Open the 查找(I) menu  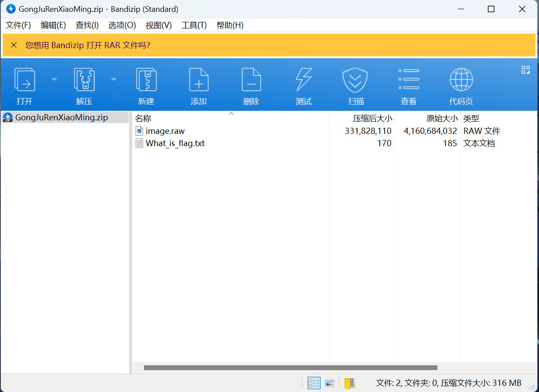coord(87,25)
